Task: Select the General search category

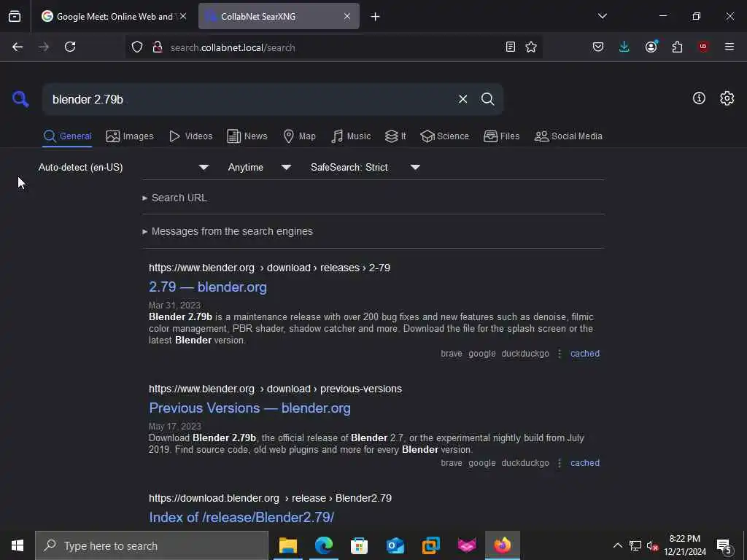Action: [x=67, y=136]
